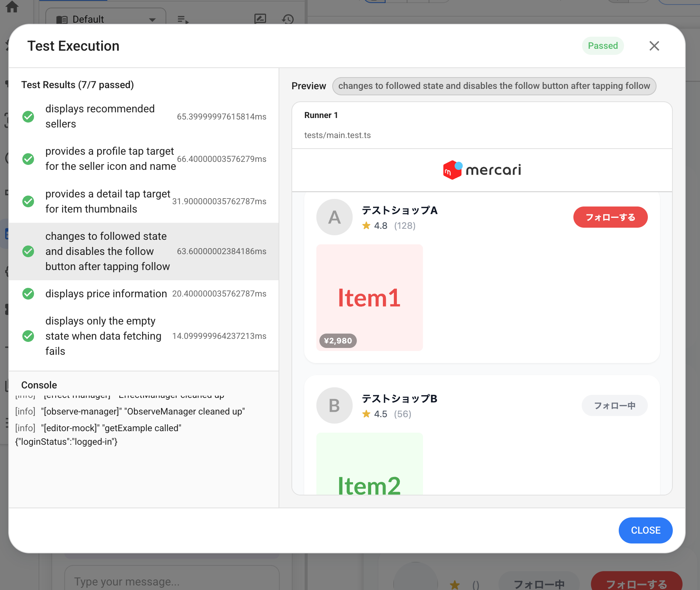700x590 pixels.
Task: Click green check icon beside 'empty state' test
Action: (x=28, y=336)
